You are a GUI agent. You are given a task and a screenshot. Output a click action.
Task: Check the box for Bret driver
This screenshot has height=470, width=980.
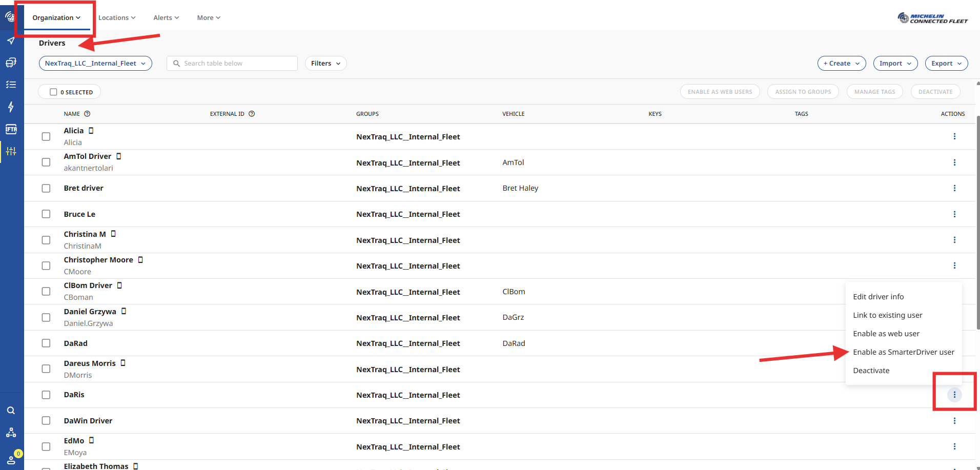pos(46,188)
